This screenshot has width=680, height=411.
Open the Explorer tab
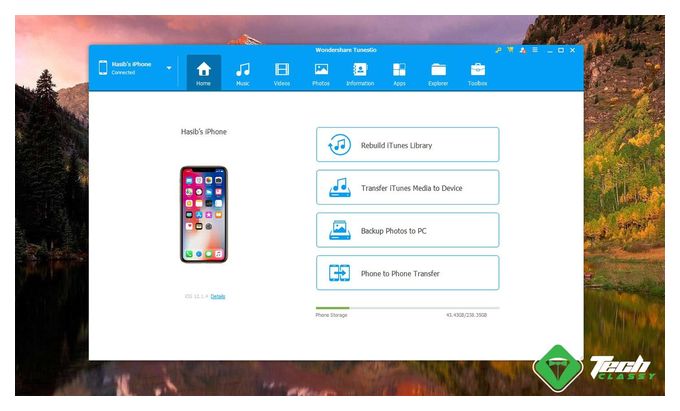(438, 72)
